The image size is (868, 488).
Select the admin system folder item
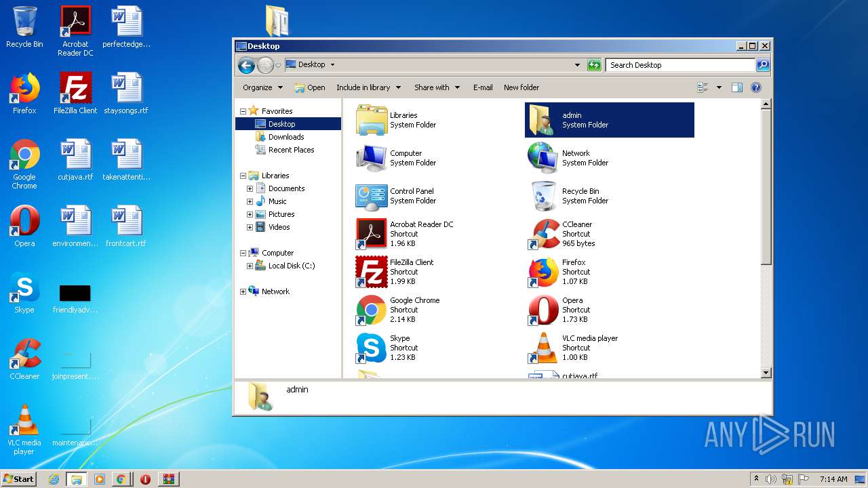[610, 120]
